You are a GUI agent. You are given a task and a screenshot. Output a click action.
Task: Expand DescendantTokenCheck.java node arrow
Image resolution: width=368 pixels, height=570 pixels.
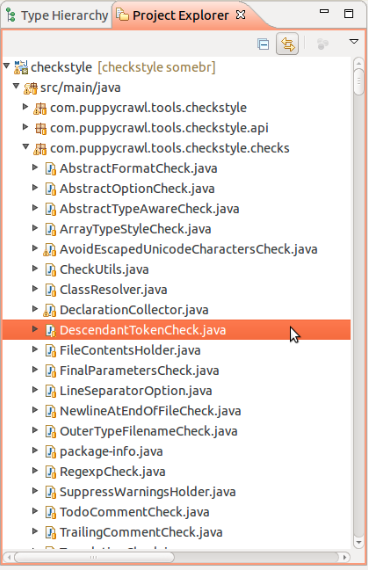(x=35, y=329)
